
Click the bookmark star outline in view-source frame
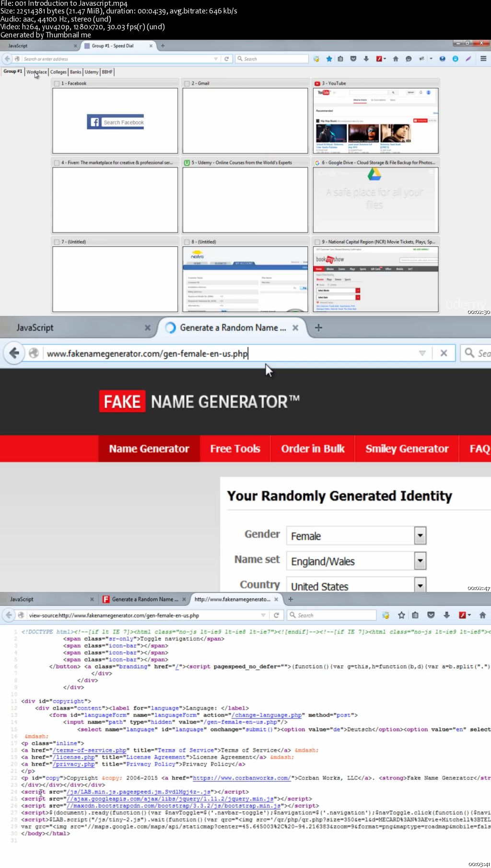(401, 615)
